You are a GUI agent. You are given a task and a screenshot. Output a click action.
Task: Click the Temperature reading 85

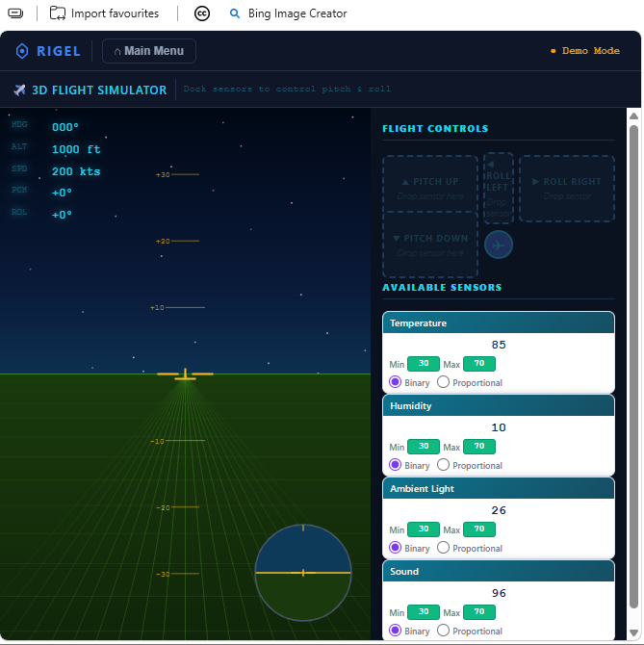click(499, 345)
